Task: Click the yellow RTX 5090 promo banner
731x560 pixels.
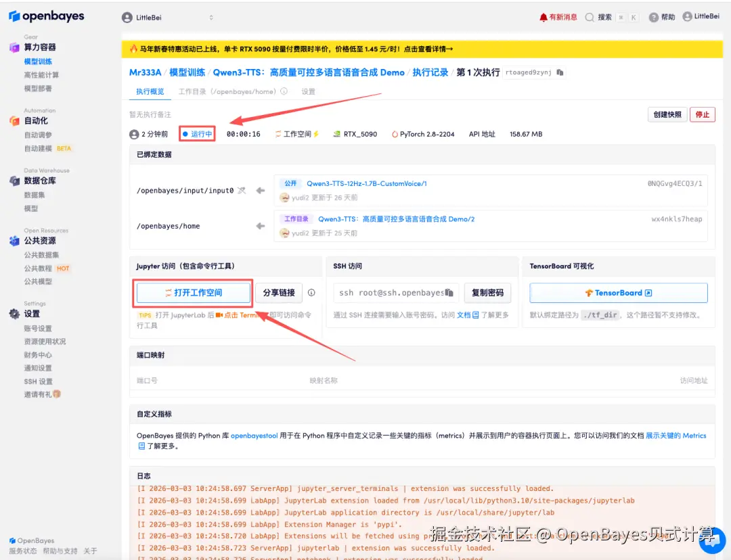Action: tap(422, 49)
